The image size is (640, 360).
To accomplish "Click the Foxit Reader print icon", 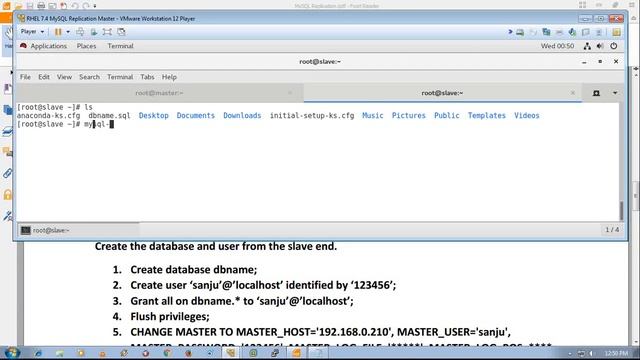I will [41, 6].
